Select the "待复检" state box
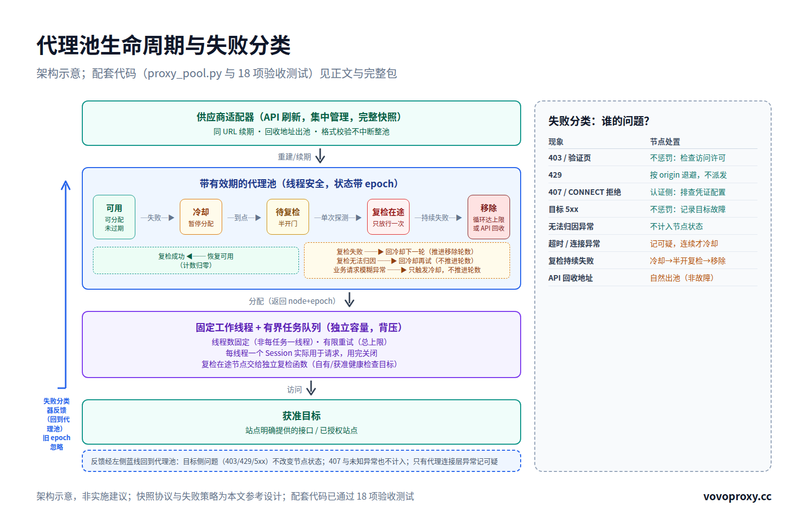This screenshot has width=808, height=532. [x=288, y=217]
